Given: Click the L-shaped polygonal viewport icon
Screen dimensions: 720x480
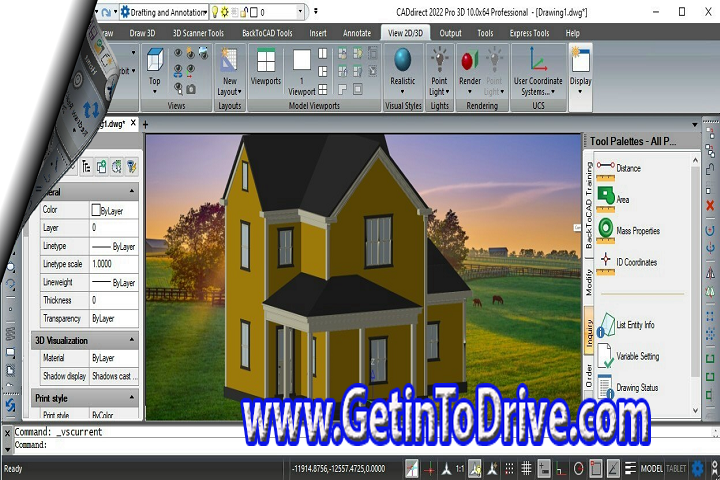Looking at the screenshot, I should (x=343, y=89).
